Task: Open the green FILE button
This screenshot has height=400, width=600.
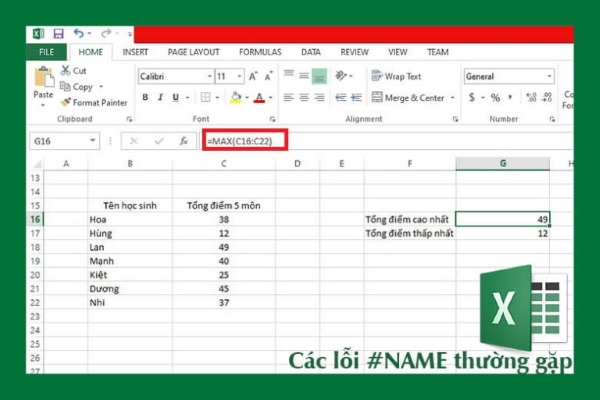Action: pos(46,51)
